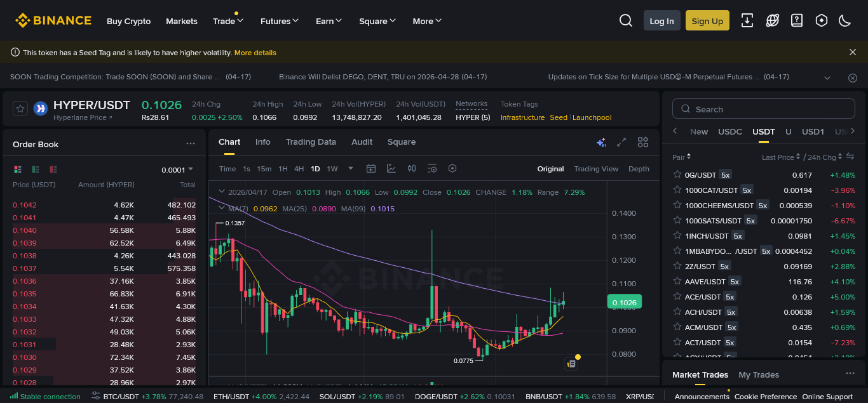Open the Info tab
The height and width of the screenshot is (403, 868).
(263, 142)
